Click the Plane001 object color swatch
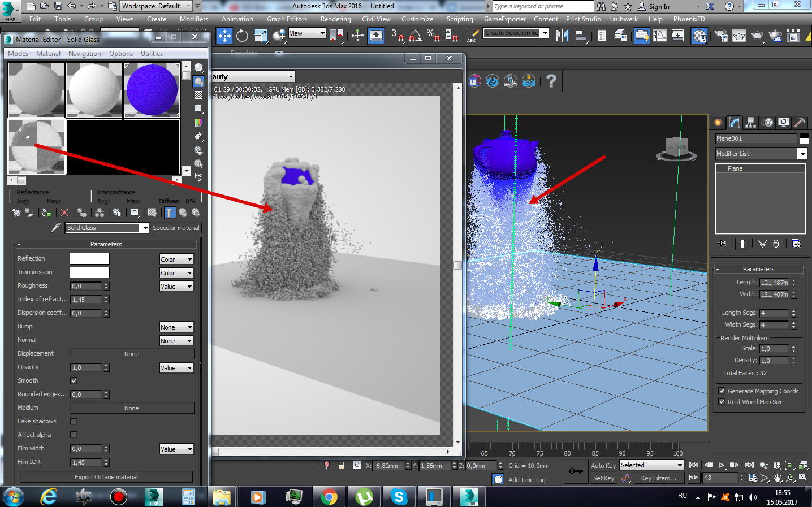 point(804,138)
